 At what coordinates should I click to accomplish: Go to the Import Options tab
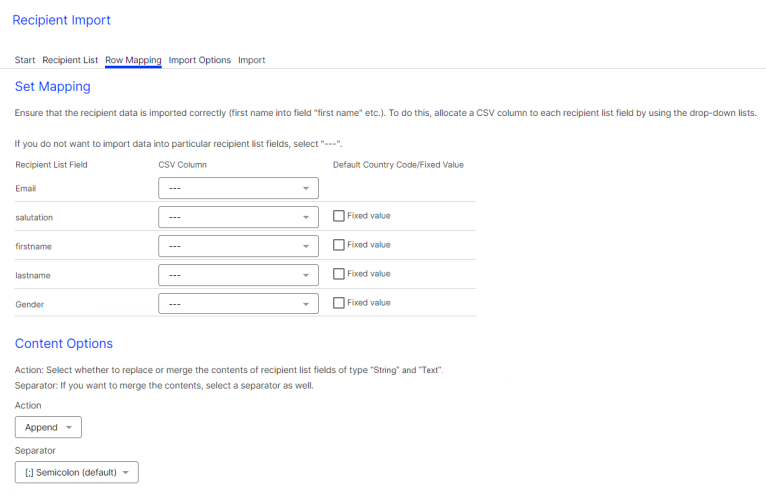200,60
